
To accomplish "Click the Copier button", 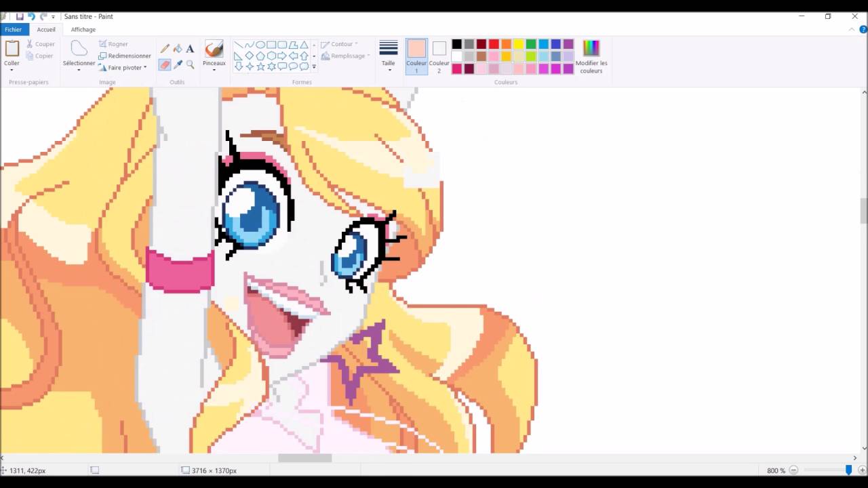I will coord(39,56).
